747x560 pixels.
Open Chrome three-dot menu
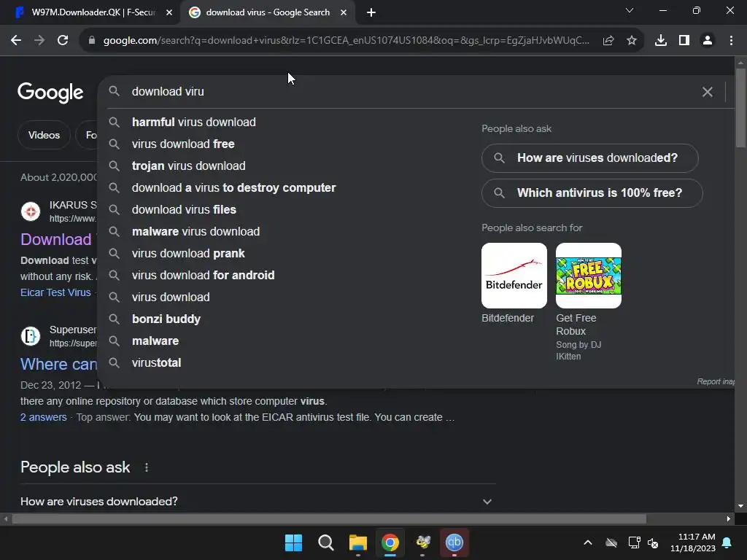pyautogui.click(x=731, y=41)
